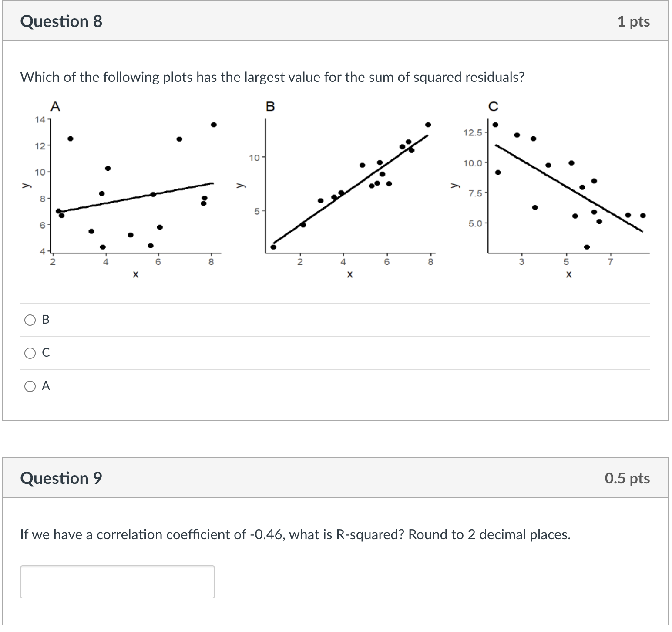Click the answer input field for Question 9
672x632 pixels.
pyautogui.click(x=118, y=582)
